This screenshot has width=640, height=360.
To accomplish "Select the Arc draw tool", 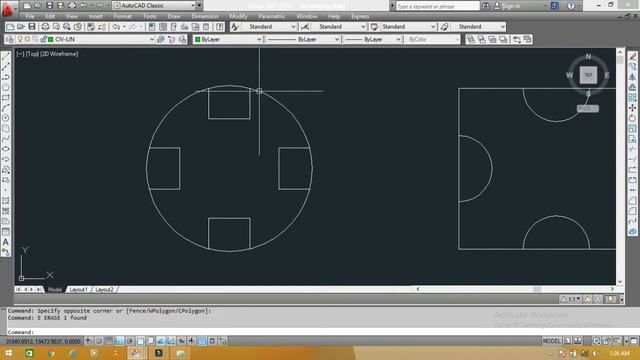I will coord(6,108).
